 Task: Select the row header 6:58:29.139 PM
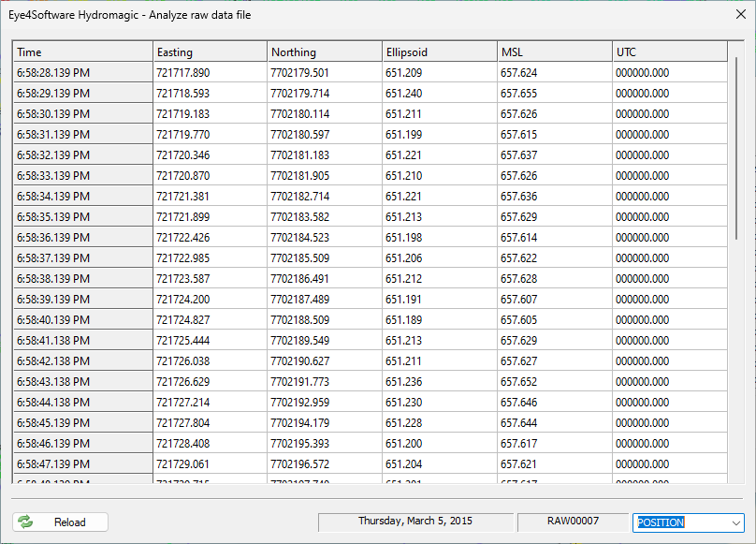pos(83,93)
